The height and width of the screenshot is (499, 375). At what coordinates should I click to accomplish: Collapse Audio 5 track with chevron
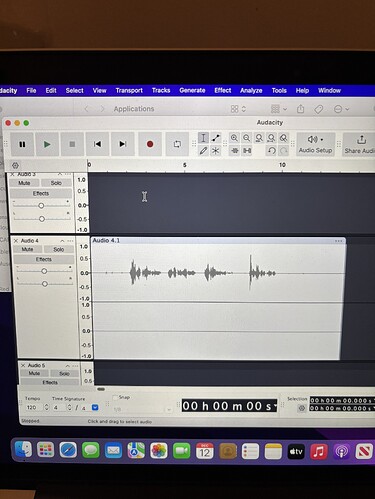[68, 366]
